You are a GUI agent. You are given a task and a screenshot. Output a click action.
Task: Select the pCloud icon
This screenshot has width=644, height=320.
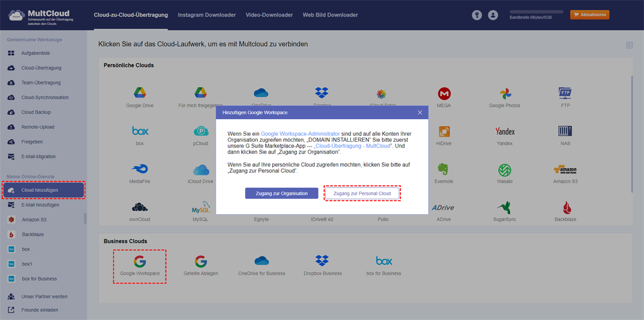[x=201, y=131]
